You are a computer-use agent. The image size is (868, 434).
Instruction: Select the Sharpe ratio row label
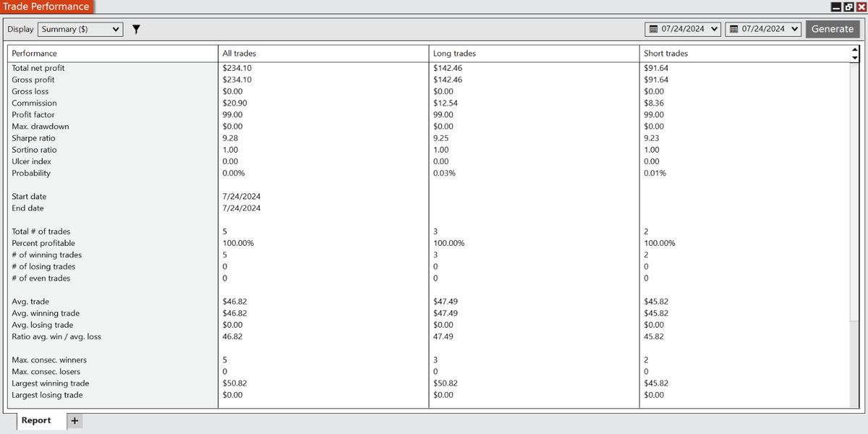point(33,138)
